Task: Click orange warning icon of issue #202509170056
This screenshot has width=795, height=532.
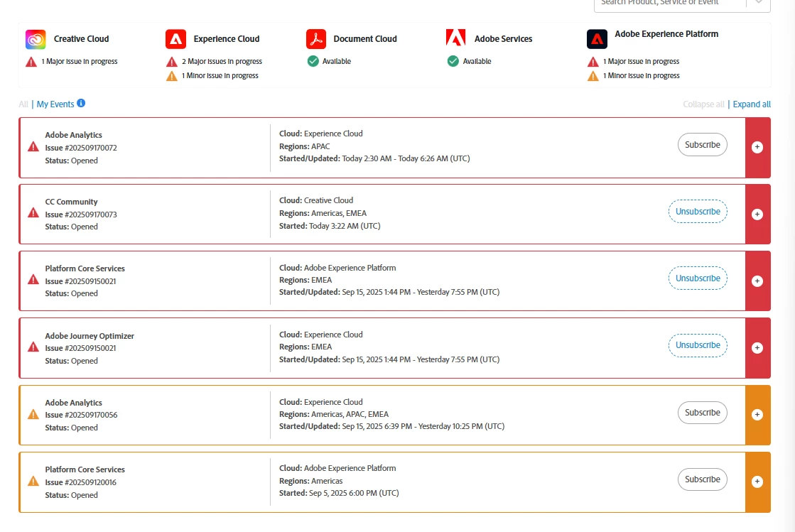Action: pos(33,414)
